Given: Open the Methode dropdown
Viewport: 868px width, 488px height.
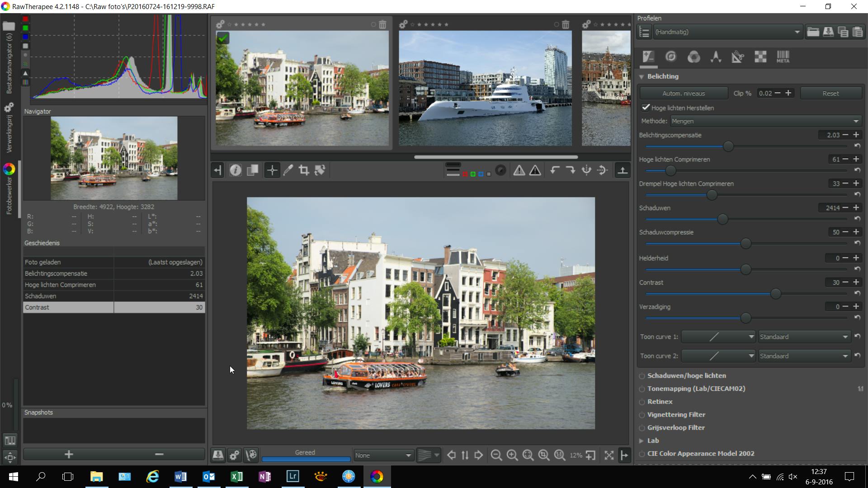Looking at the screenshot, I should 765,121.
